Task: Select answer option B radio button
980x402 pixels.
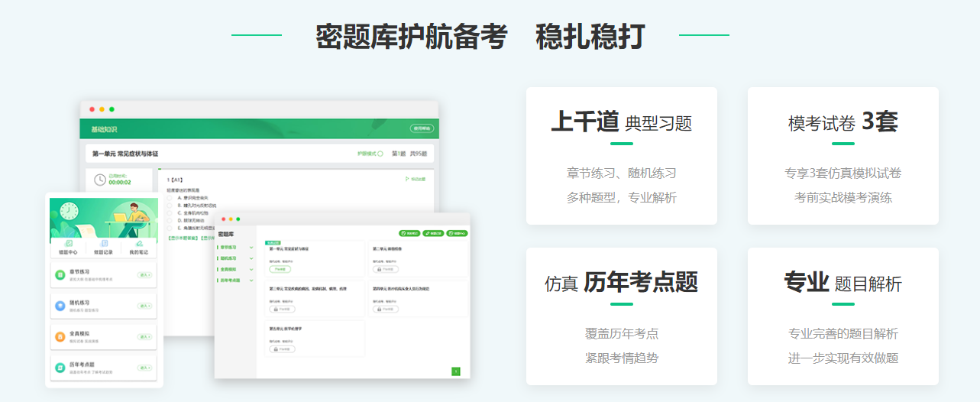Action: click(x=170, y=206)
